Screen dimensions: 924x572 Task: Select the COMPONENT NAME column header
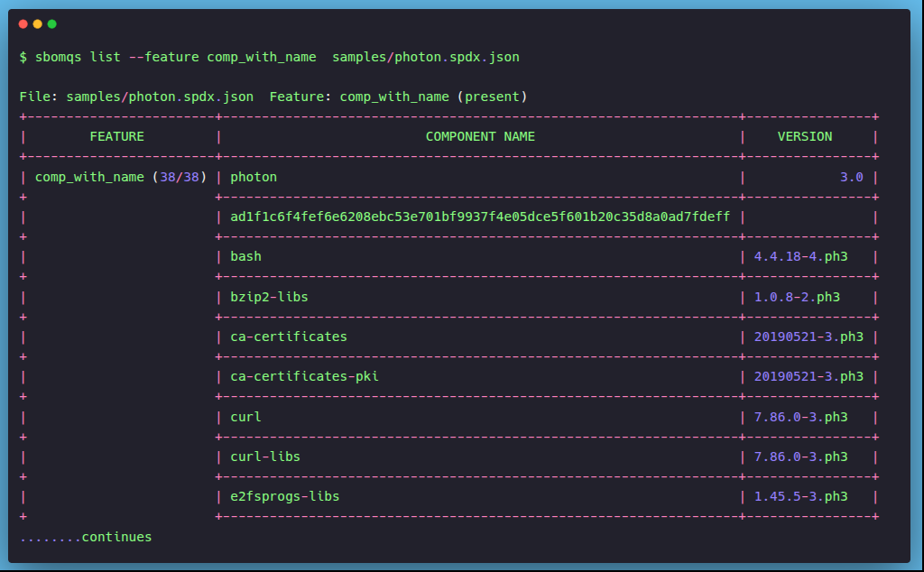click(480, 137)
